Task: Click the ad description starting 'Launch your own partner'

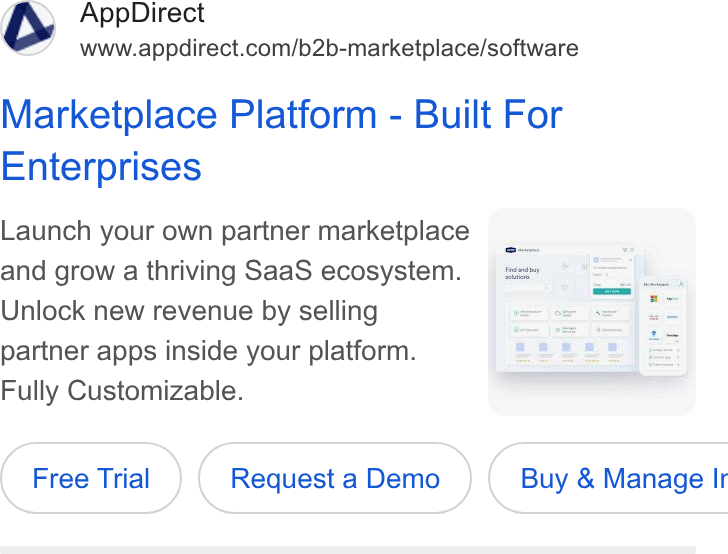Action: pos(235,311)
